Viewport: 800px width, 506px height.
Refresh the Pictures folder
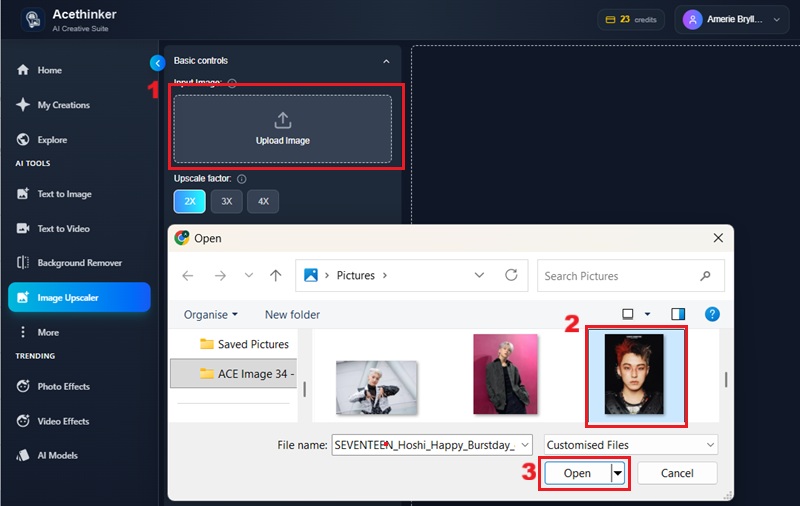(511, 275)
